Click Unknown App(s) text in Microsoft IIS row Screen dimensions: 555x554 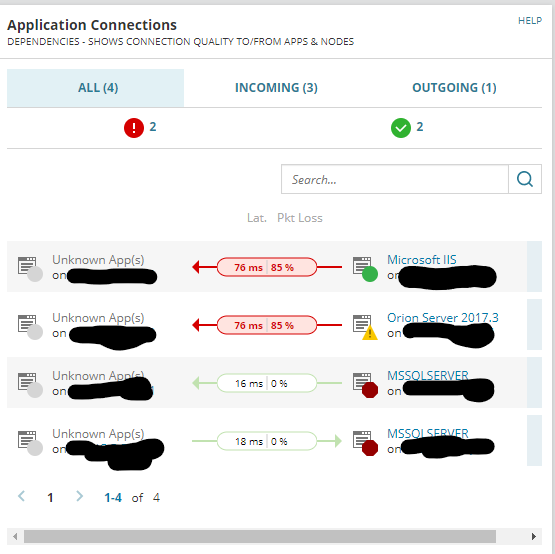[98, 260]
